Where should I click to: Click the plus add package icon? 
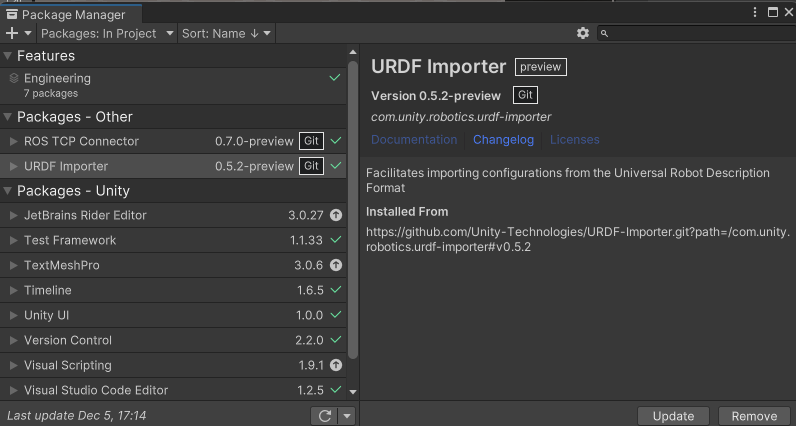tap(11, 34)
